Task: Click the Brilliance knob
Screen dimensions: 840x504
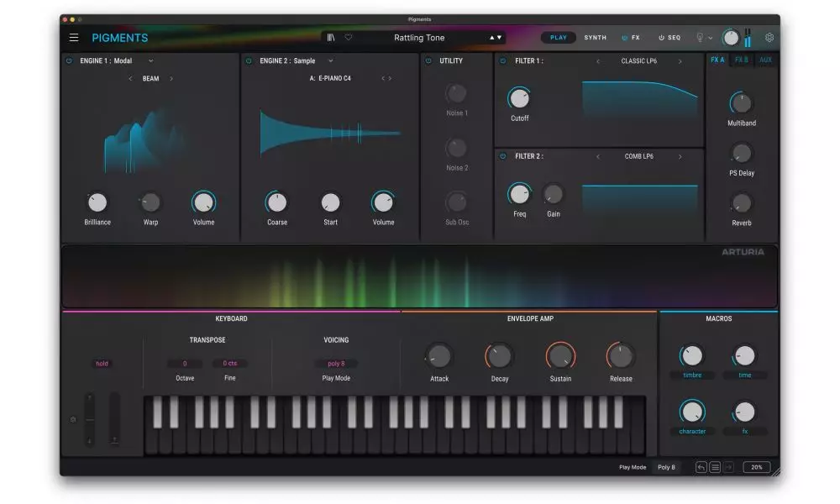Action: click(97, 202)
